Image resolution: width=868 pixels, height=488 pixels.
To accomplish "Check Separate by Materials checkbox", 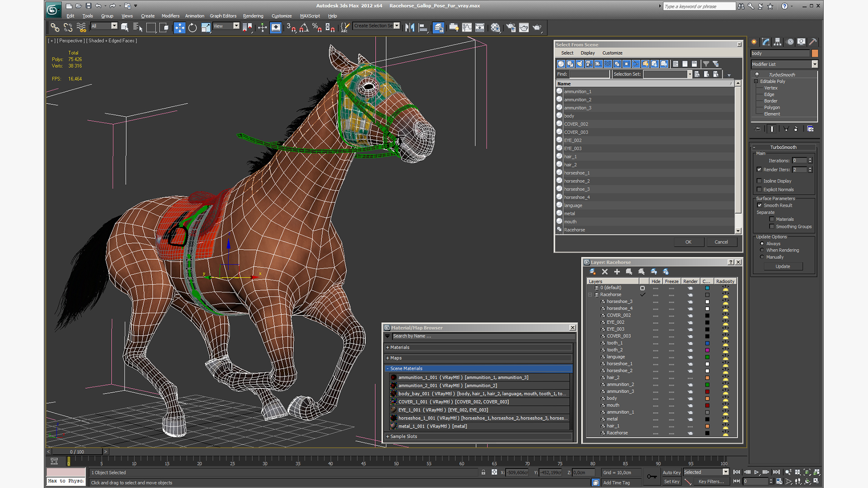I will (x=772, y=219).
